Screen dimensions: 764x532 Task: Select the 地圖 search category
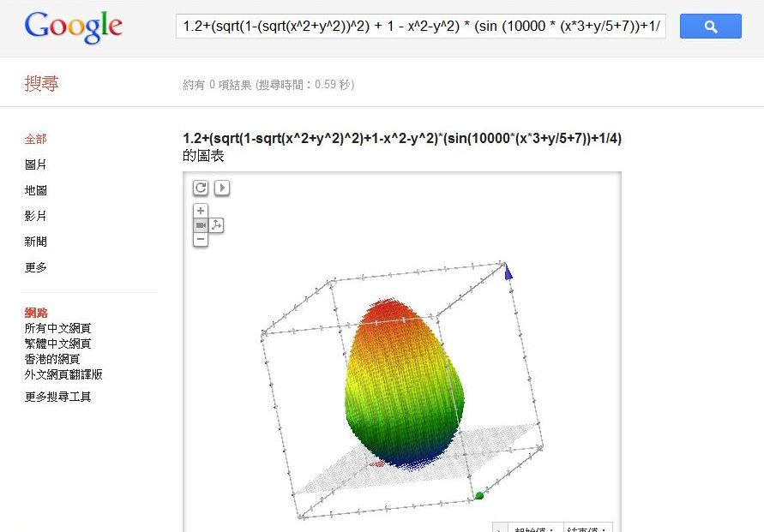tap(36, 190)
